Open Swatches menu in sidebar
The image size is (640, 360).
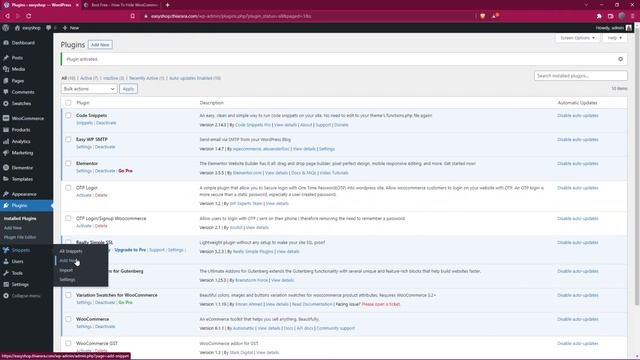click(x=21, y=104)
